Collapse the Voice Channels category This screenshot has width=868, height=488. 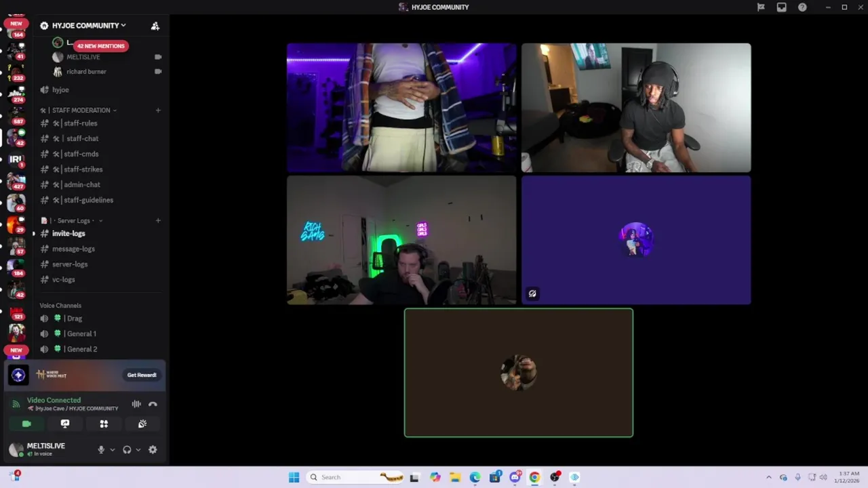coord(60,306)
